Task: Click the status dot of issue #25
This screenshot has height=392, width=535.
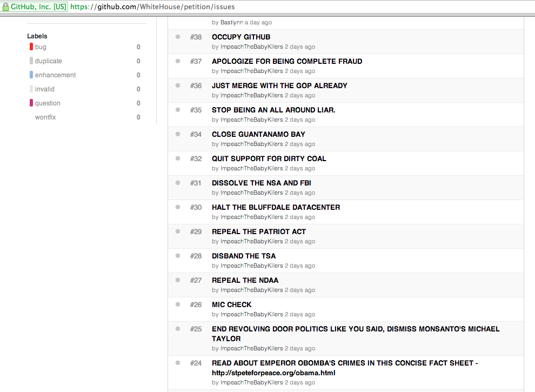Action: (x=178, y=329)
